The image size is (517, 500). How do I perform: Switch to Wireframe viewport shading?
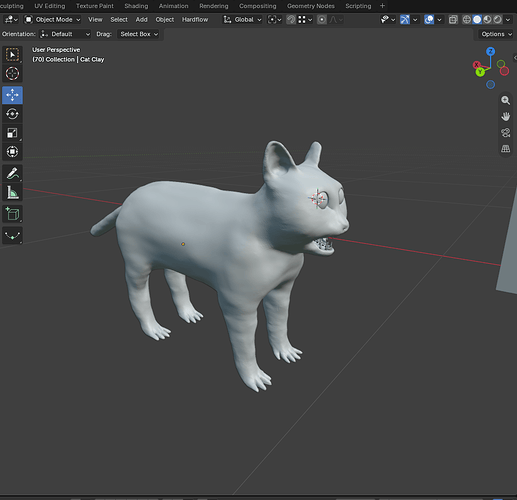coord(467,20)
